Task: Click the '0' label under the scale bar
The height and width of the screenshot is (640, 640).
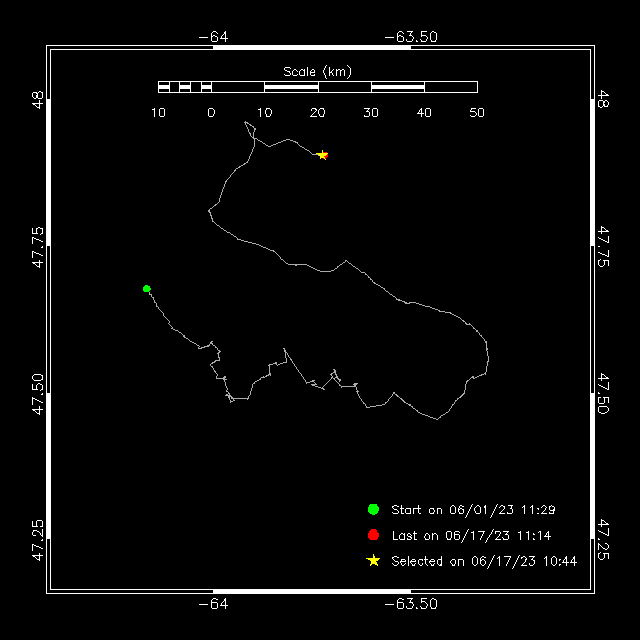Action: pos(211,113)
